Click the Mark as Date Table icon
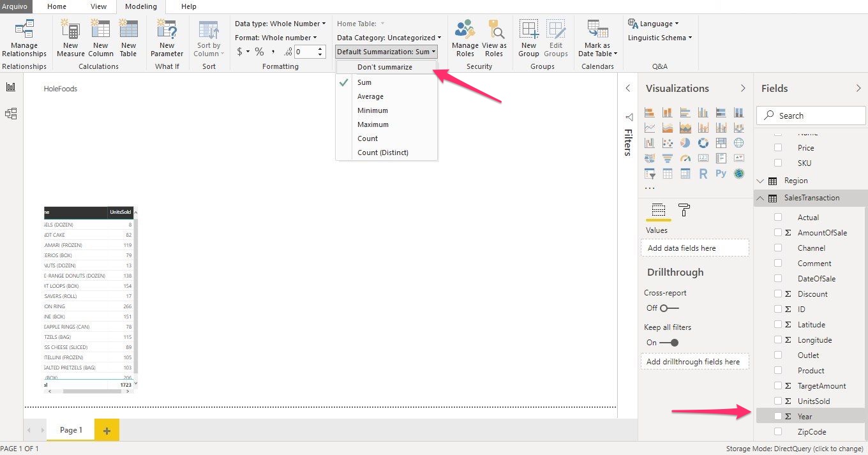868x455 pixels. coord(597,38)
